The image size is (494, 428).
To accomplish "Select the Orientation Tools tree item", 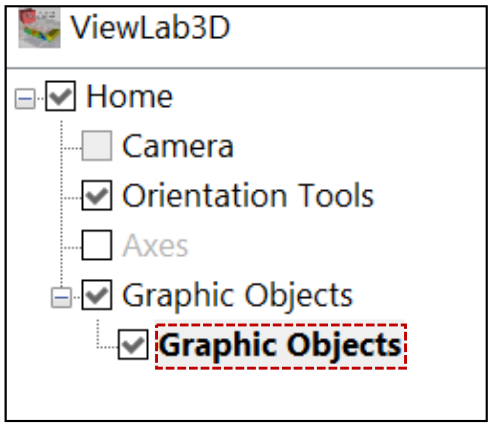I will click(248, 196).
